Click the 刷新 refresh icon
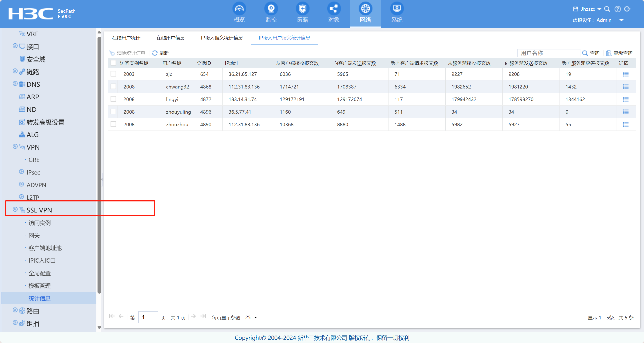The width and height of the screenshot is (644, 343). coord(155,53)
